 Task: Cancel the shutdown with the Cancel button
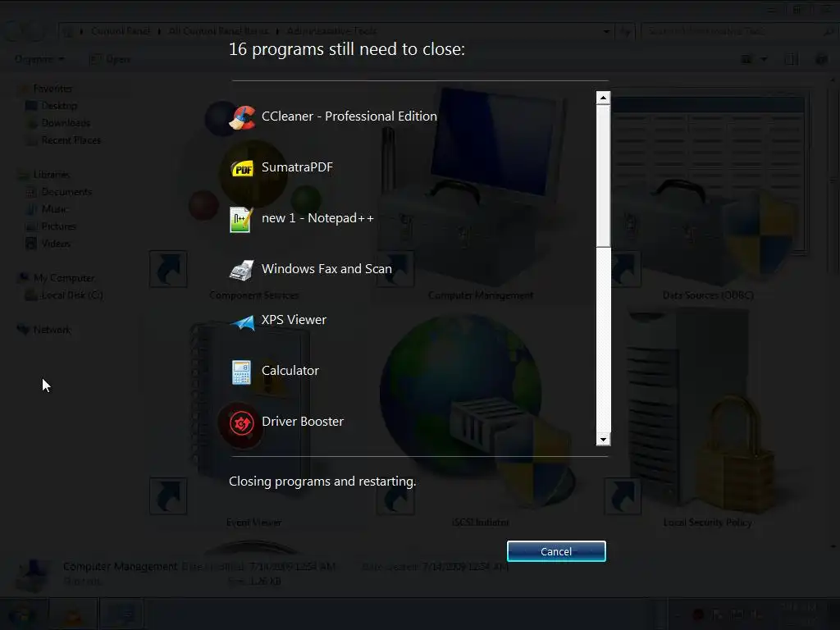pos(556,551)
